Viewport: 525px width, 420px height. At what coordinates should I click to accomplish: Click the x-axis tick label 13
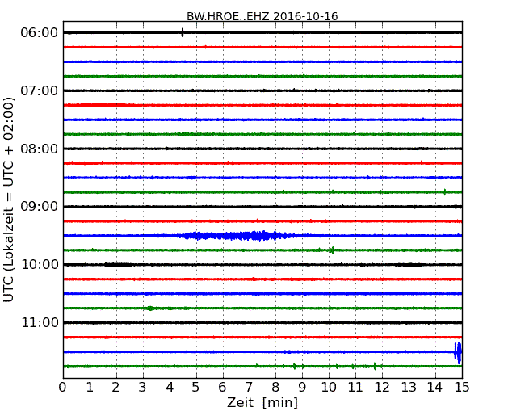tap(409, 388)
